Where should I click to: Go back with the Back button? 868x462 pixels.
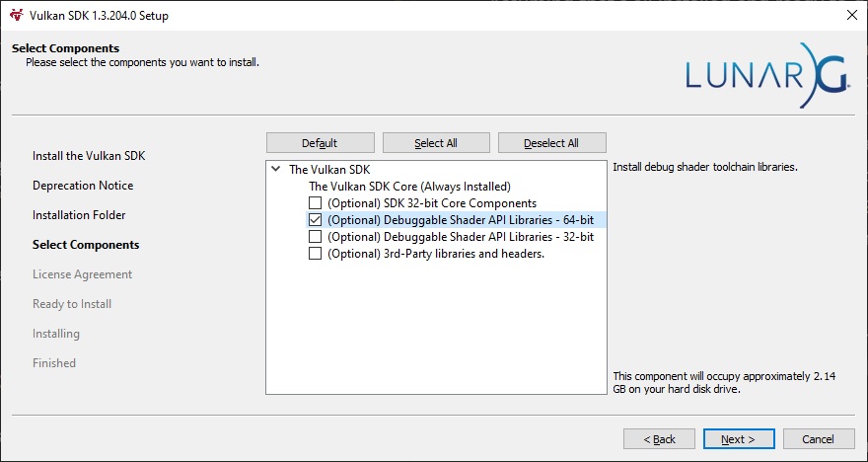(659, 439)
